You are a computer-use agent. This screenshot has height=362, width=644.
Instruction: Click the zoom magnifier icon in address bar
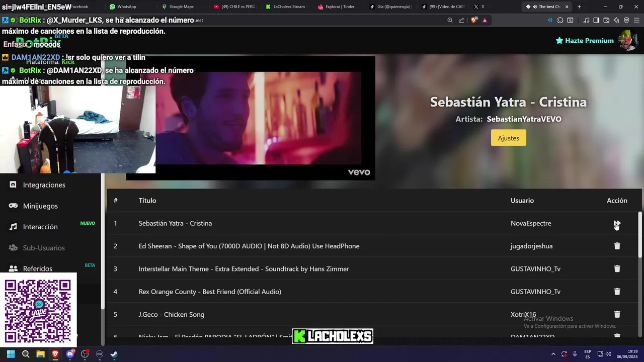coord(450,20)
